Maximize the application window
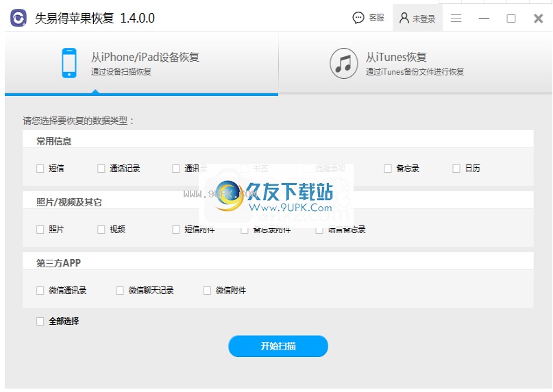 tap(511, 19)
